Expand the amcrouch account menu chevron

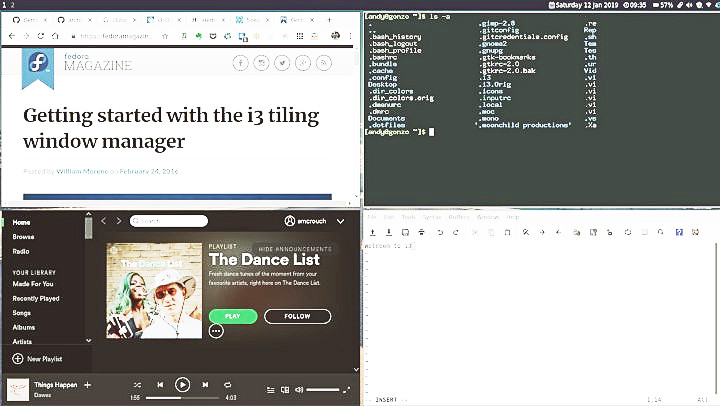click(342, 221)
